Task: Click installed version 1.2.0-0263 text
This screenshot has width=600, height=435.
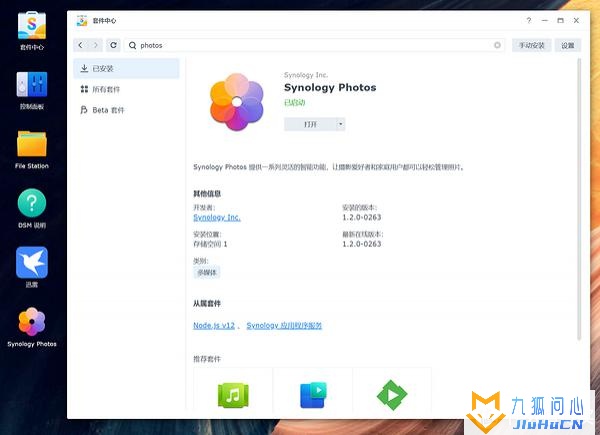Action: pos(362,217)
